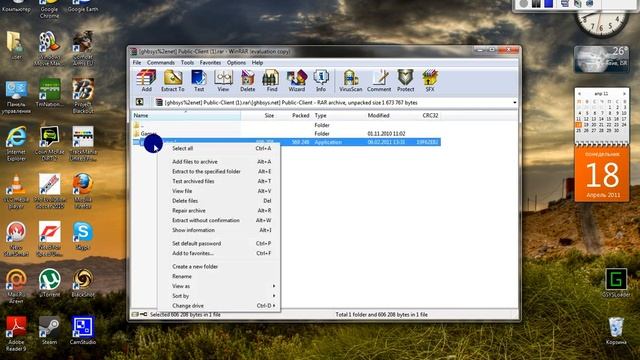Open the Wizard toolbar icon

(x=297, y=80)
